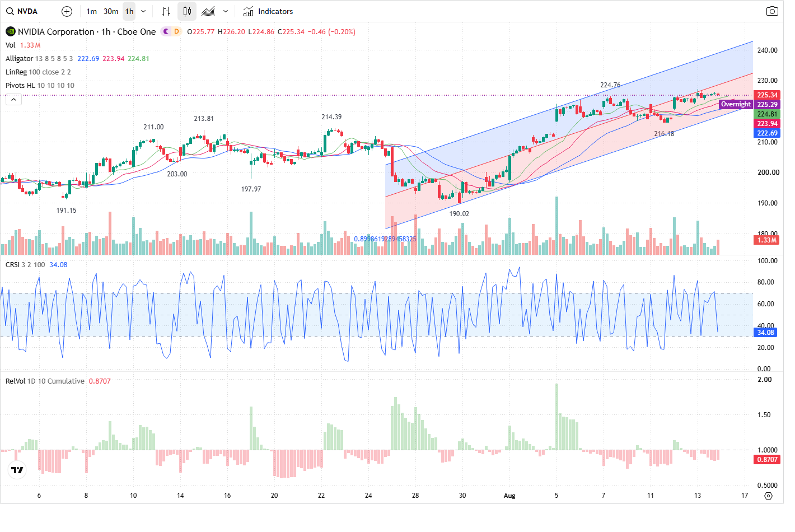Click the compare or add symbol plus icon
The height and width of the screenshot is (532, 795).
67,11
